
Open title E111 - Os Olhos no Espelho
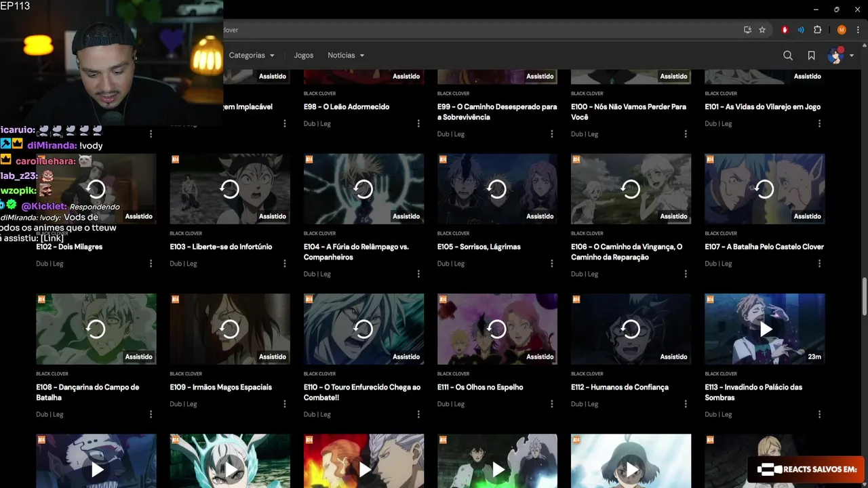click(480, 387)
